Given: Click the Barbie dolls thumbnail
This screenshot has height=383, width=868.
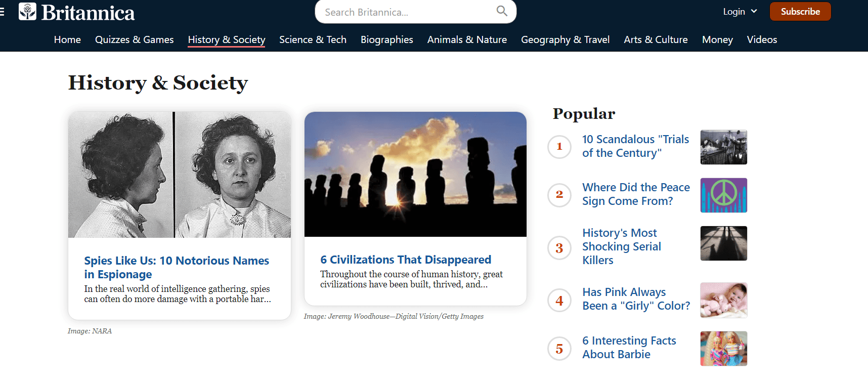Looking at the screenshot, I should pyautogui.click(x=723, y=349).
